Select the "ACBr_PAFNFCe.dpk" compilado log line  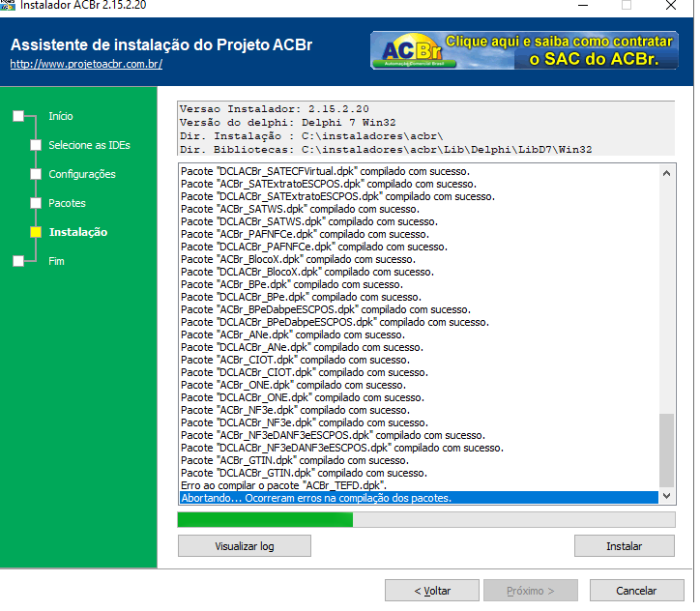[419, 234]
